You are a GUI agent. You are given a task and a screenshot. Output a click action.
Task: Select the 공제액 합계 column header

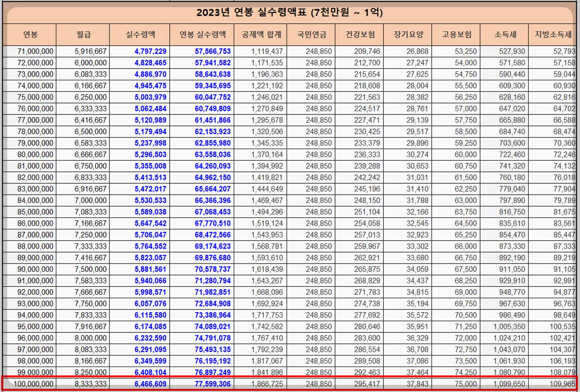coord(260,35)
